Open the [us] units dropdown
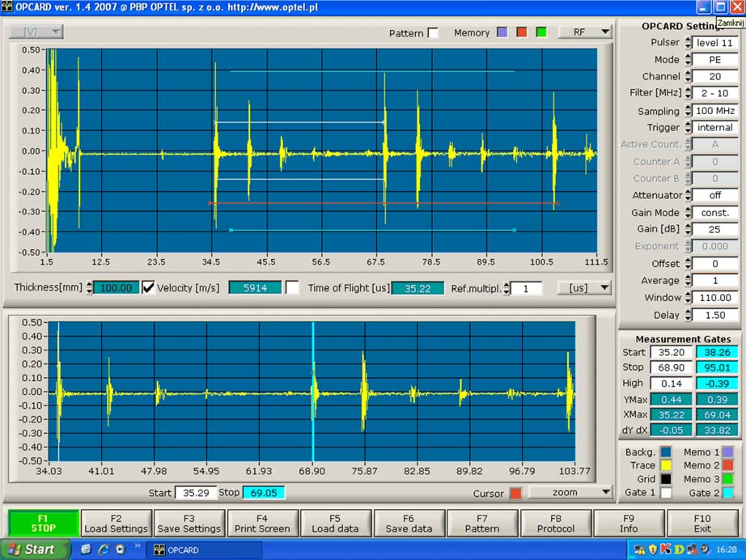746x560 pixels. [x=585, y=288]
